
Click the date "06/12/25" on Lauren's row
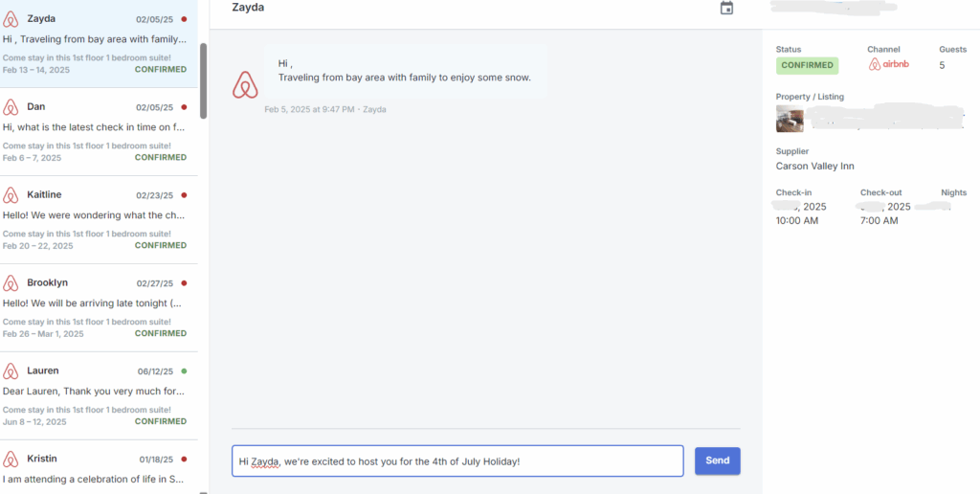click(x=156, y=371)
